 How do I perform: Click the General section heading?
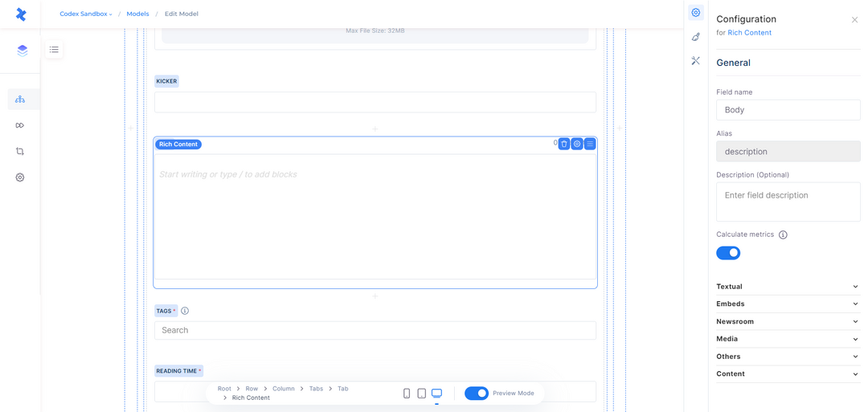point(734,63)
